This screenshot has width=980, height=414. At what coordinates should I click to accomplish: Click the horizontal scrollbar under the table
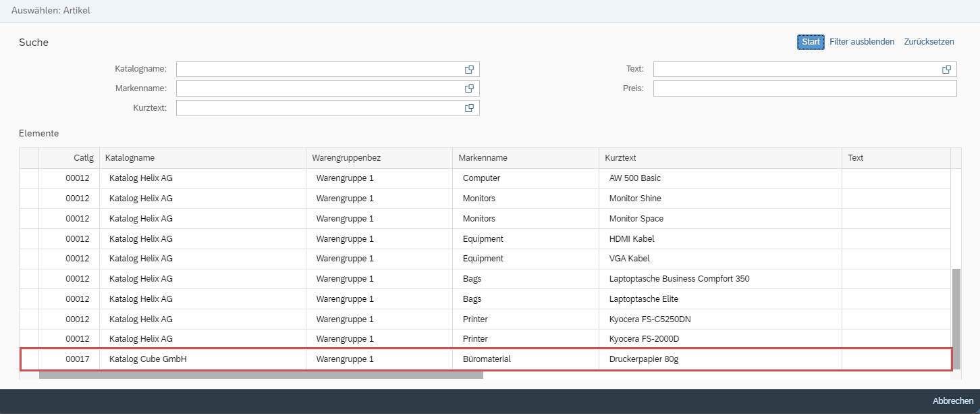coord(261,375)
